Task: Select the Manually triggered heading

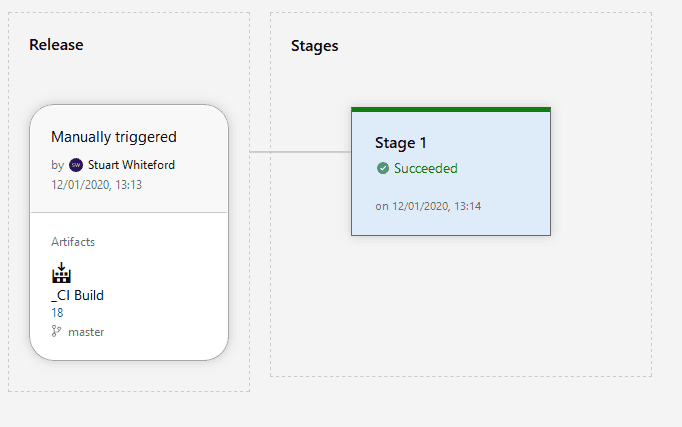Action: coord(114,137)
